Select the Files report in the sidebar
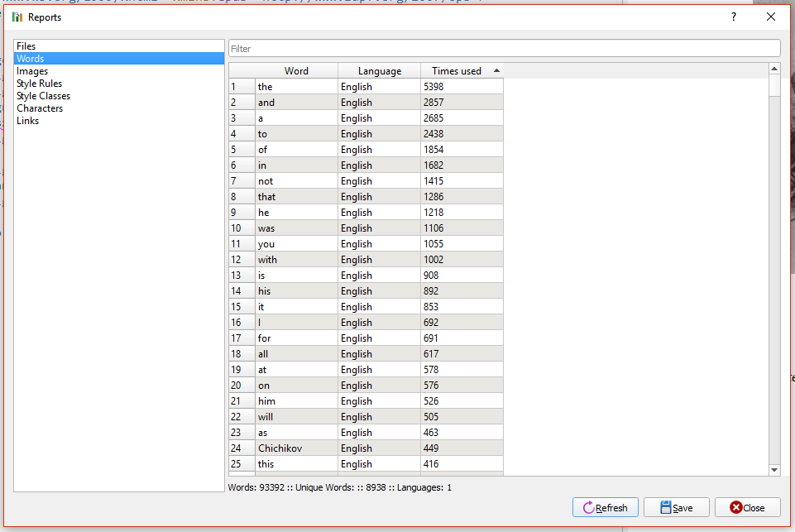This screenshot has width=795, height=532. pyautogui.click(x=26, y=46)
